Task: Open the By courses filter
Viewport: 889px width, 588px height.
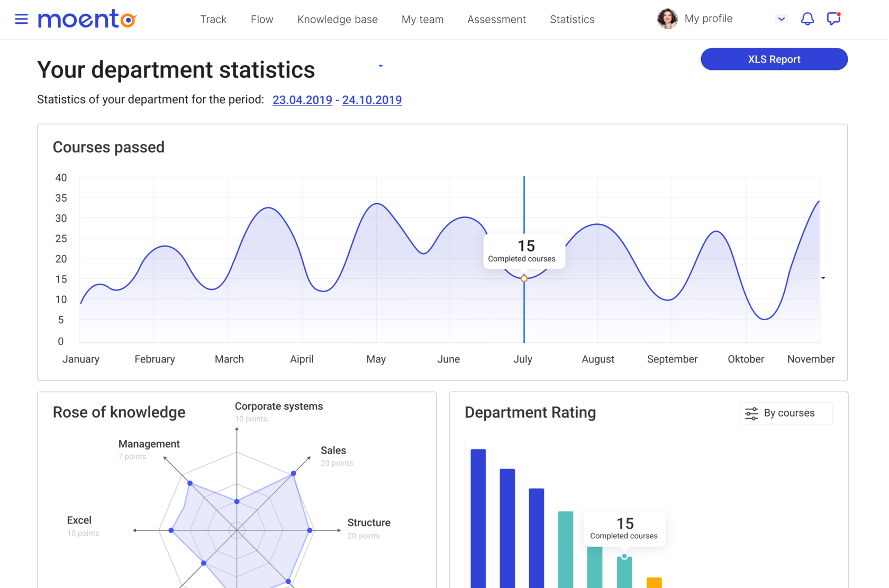Action: click(x=786, y=413)
